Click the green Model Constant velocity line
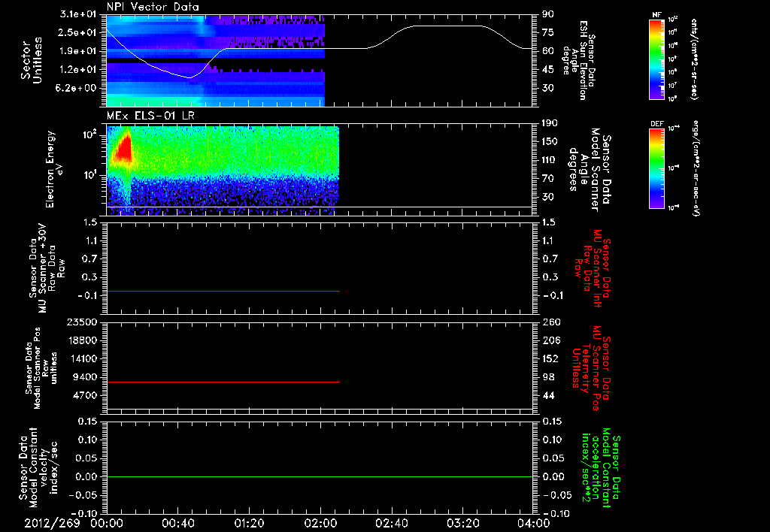Image resolution: width=770 pixels, height=532 pixels. (x=320, y=476)
